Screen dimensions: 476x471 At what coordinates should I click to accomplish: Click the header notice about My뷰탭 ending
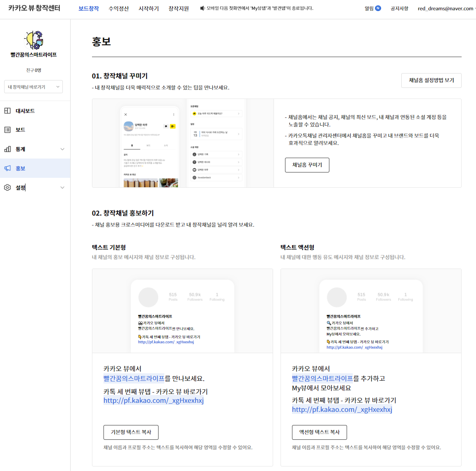260,8
